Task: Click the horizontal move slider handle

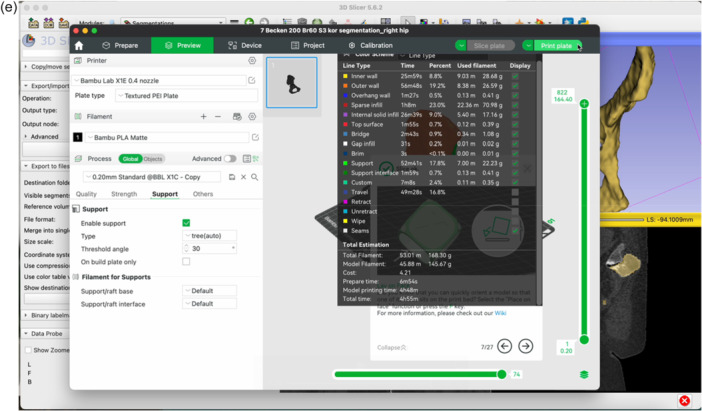Action: point(502,374)
